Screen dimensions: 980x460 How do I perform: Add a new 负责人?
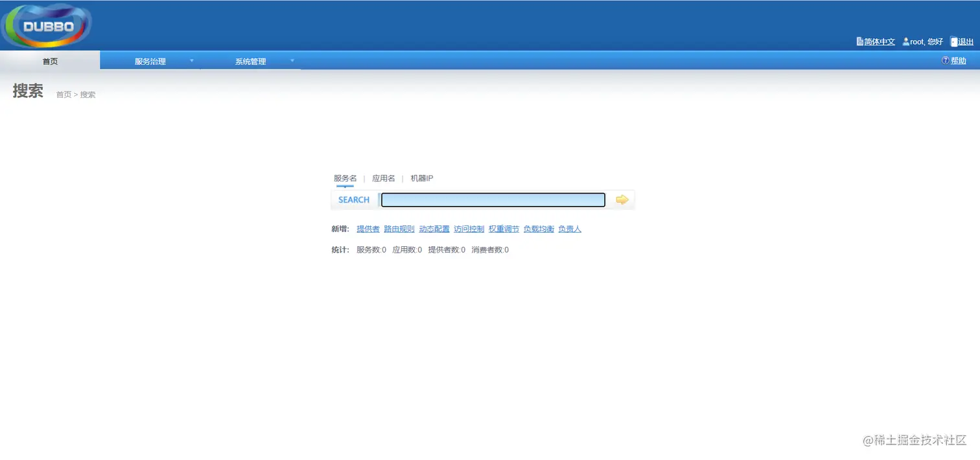(x=570, y=229)
